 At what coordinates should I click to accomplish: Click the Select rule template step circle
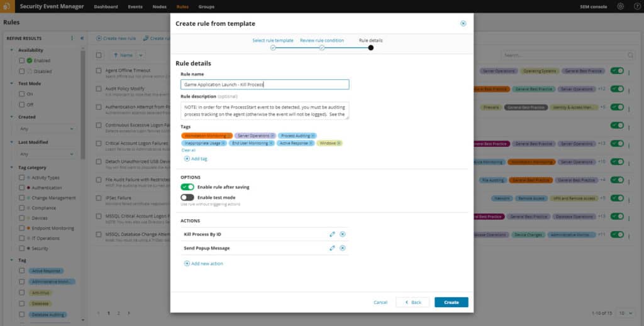273,48
